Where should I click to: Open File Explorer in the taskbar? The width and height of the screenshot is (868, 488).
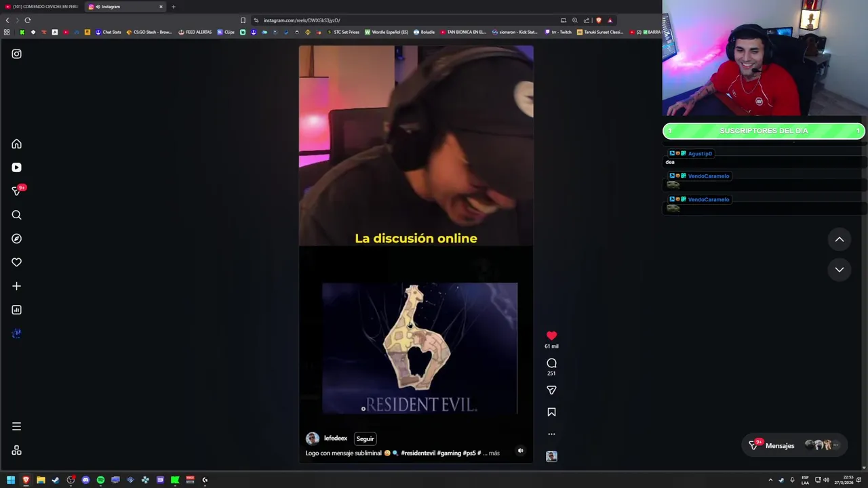tap(41, 480)
